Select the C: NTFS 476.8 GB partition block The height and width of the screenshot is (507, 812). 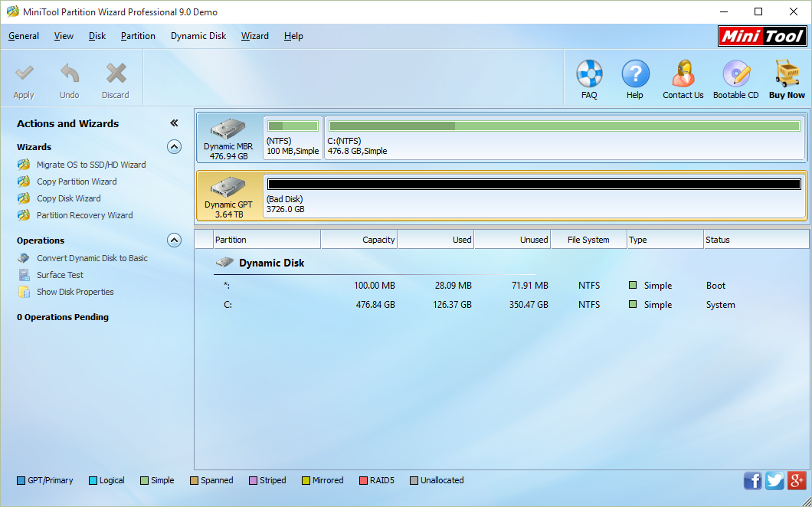(x=564, y=139)
